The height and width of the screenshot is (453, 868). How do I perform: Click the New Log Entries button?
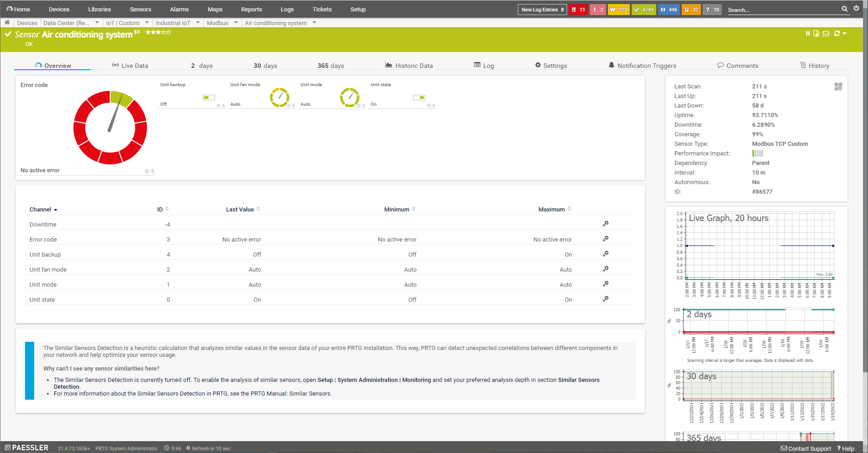point(542,10)
